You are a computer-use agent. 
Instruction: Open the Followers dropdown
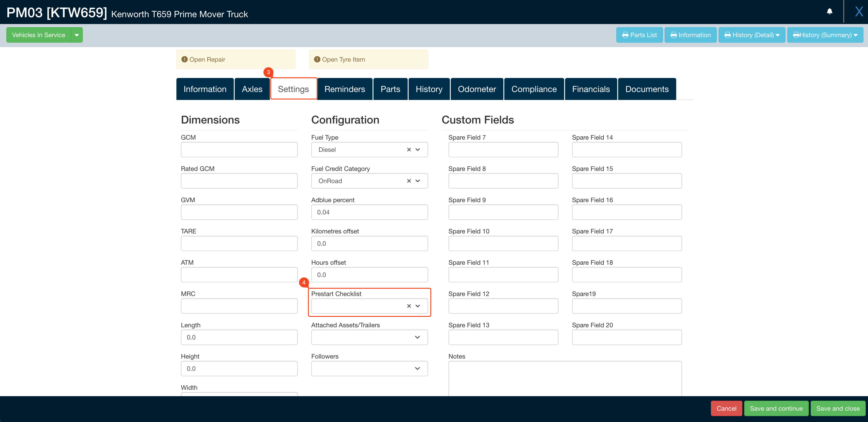pyautogui.click(x=417, y=368)
